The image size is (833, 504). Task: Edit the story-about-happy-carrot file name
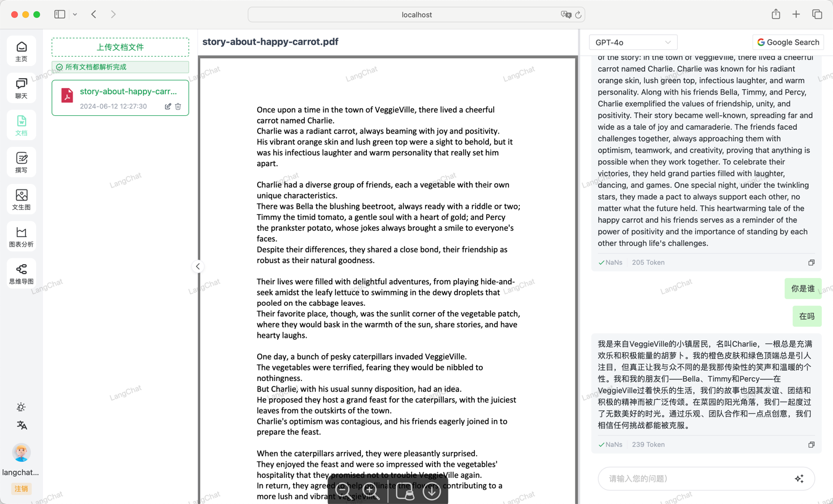click(x=168, y=106)
